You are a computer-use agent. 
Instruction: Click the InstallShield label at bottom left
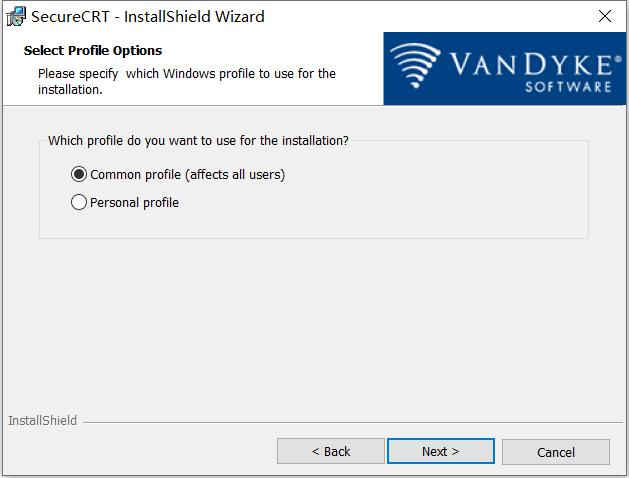click(x=42, y=421)
